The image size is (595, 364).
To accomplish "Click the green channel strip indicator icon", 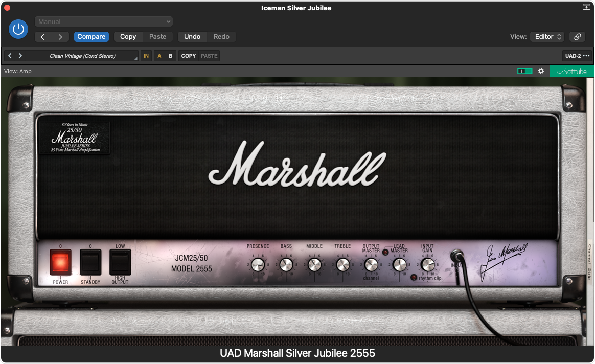I will pos(525,71).
